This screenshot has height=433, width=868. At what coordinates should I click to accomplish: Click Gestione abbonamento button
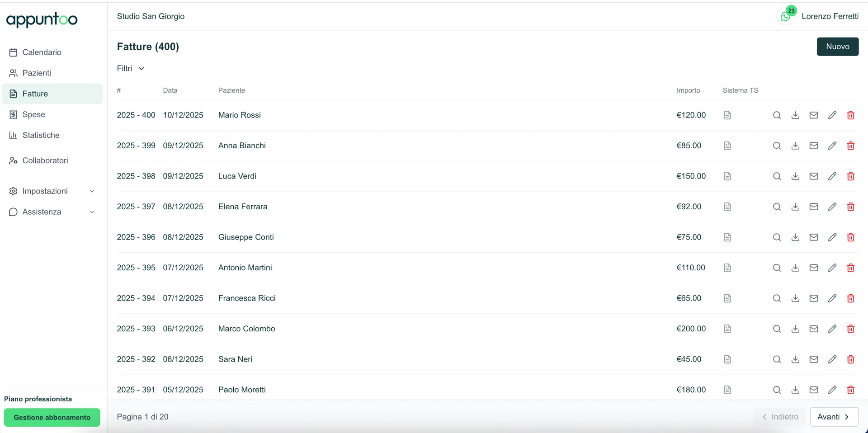[x=52, y=418]
